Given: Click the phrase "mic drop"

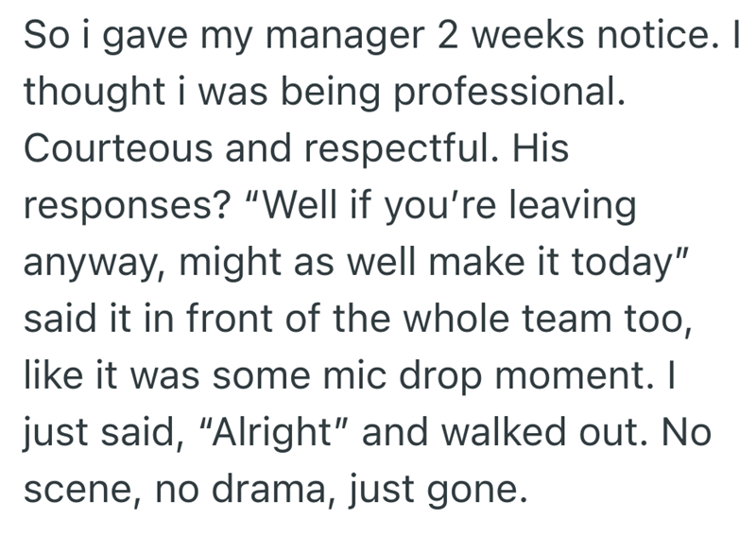Looking at the screenshot, I should (x=403, y=377).
